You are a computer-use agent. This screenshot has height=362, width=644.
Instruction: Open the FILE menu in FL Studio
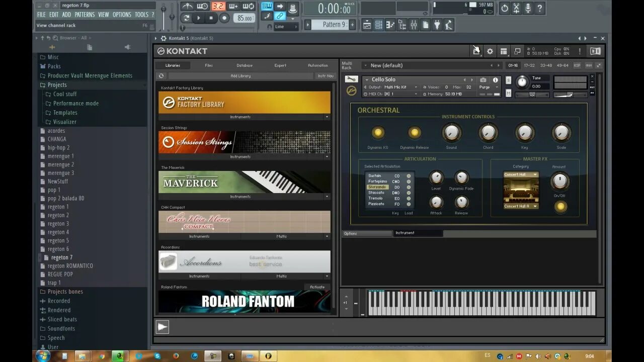41,15
